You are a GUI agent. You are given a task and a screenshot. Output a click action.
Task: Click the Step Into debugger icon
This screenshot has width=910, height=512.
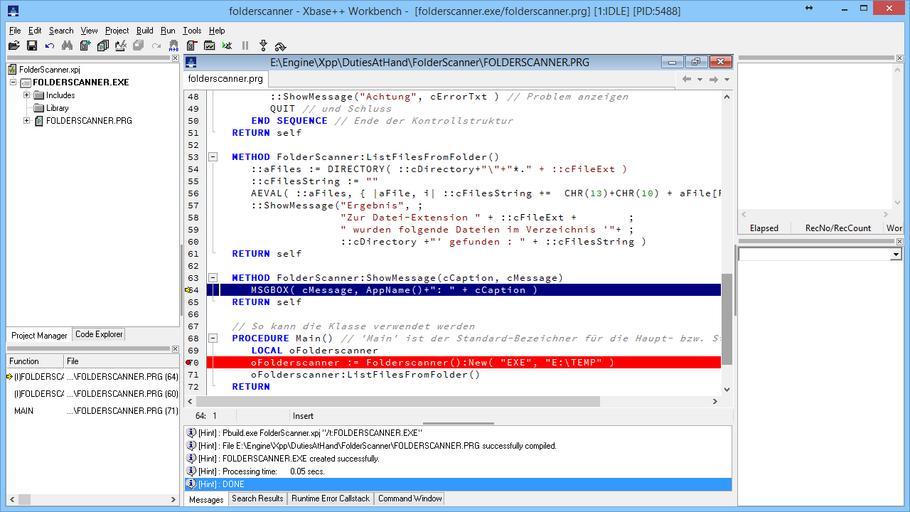pyautogui.click(x=263, y=46)
